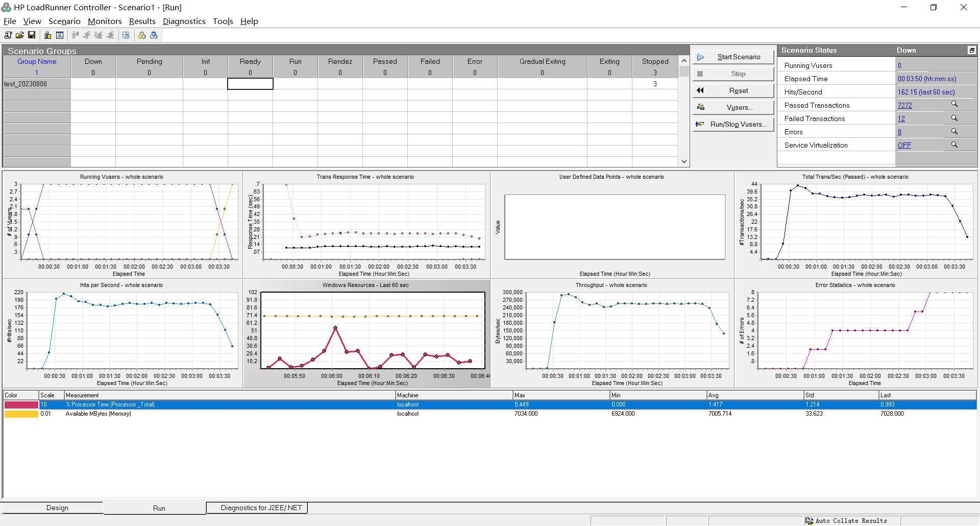Click the fourth greyed-out runner icon in toolbar
The width and height of the screenshot is (980, 526).
(x=110, y=35)
